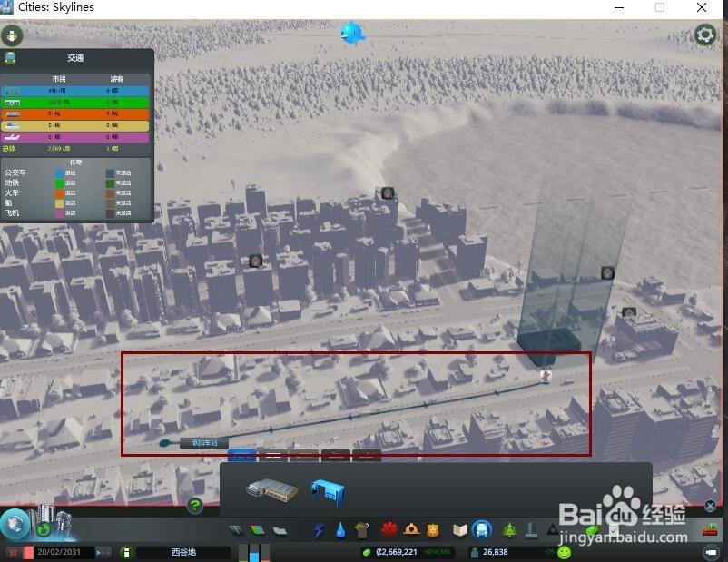Open the Police build menu
Viewport: 728px width, 562px height.
tap(433, 530)
